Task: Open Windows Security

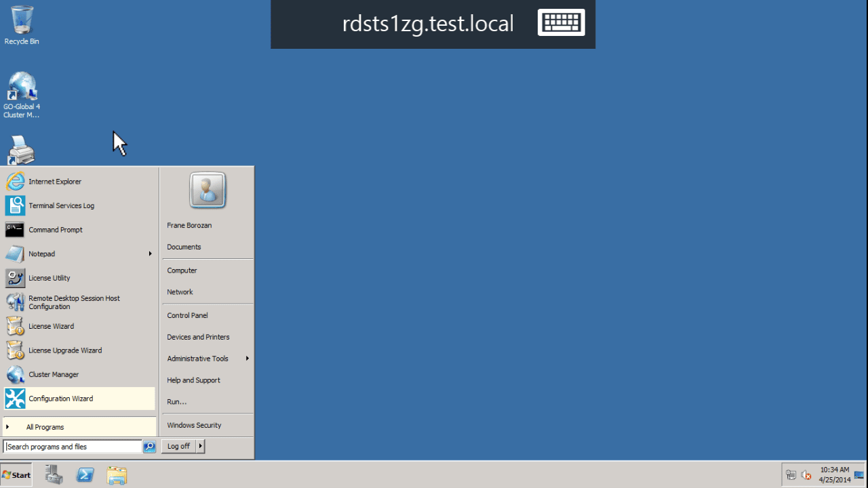Action: tap(194, 426)
